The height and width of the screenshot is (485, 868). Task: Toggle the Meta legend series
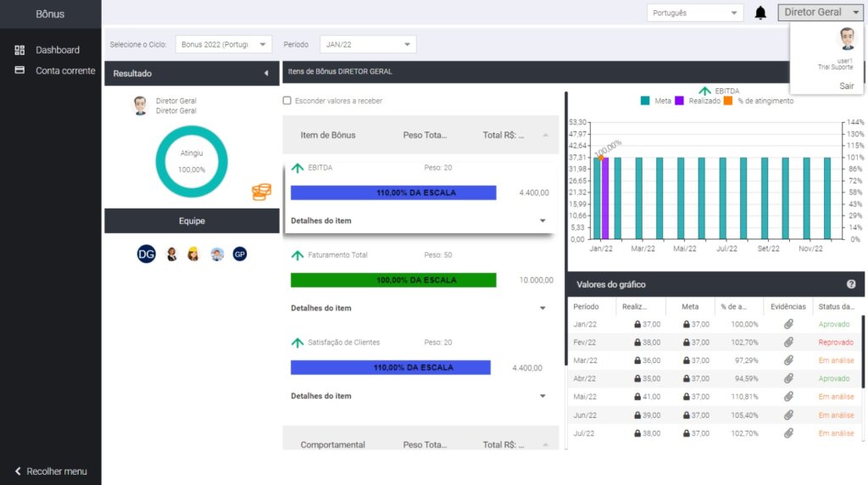click(x=655, y=101)
